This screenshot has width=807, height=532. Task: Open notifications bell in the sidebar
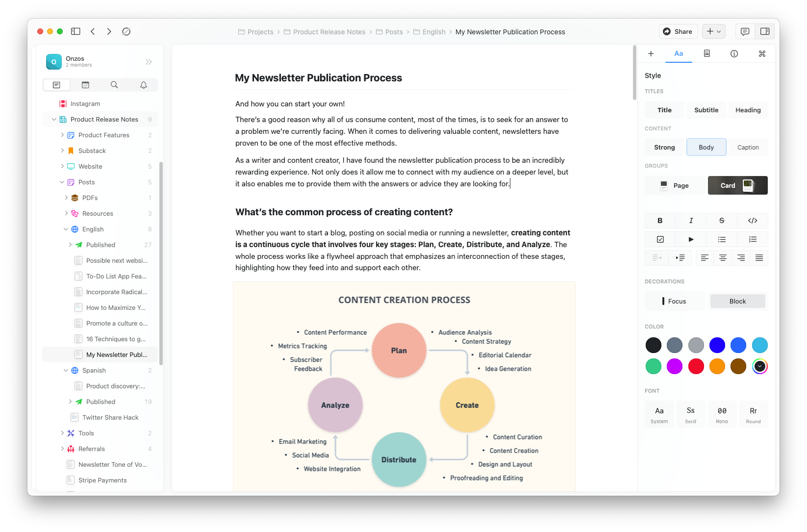point(144,85)
